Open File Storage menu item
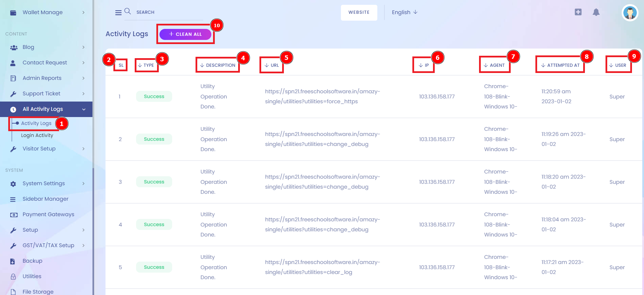Image resolution: width=644 pixels, height=295 pixels. [38, 292]
